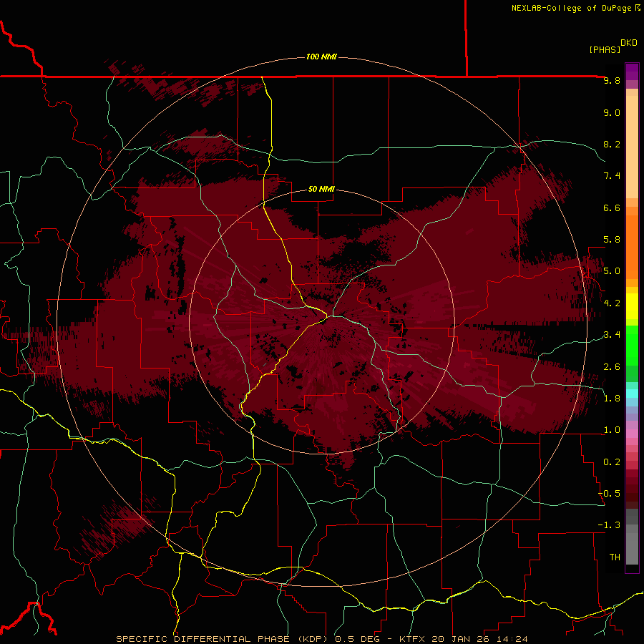Click the 50 NMI range ring label
This screenshot has height=644, width=644.
321,189
